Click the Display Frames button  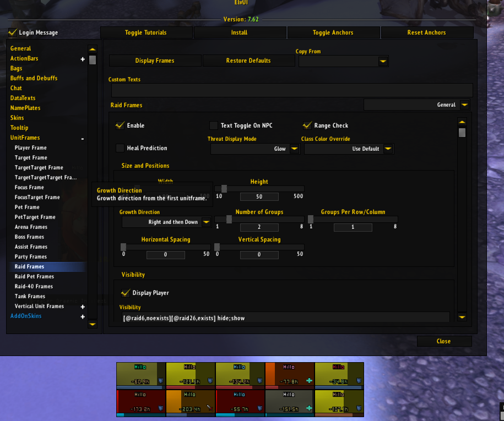coord(155,61)
